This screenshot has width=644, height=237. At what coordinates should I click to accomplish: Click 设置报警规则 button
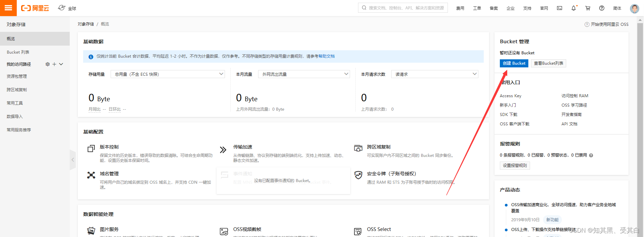click(515, 165)
